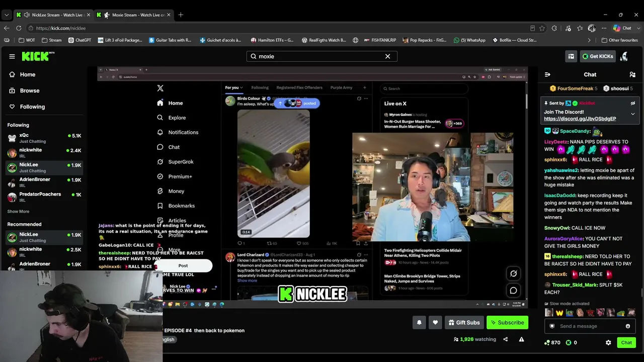The width and height of the screenshot is (644, 362).
Task: Open NickLee in the Recommended channels list
Action: [x=44, y=237]
